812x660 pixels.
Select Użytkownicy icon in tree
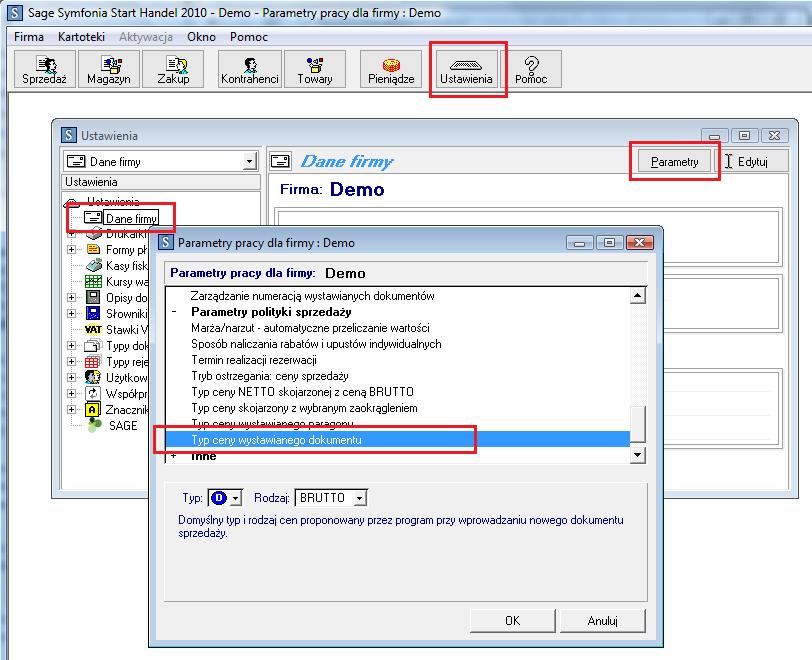93,377
